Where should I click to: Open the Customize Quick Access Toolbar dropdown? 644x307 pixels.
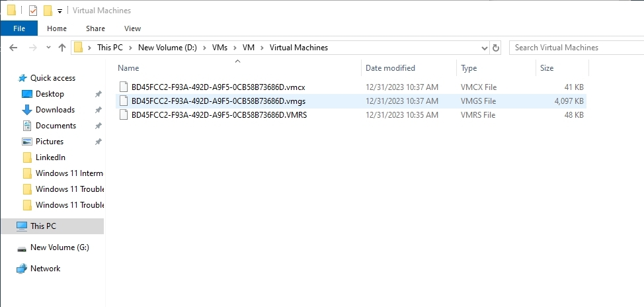(60, 11)
